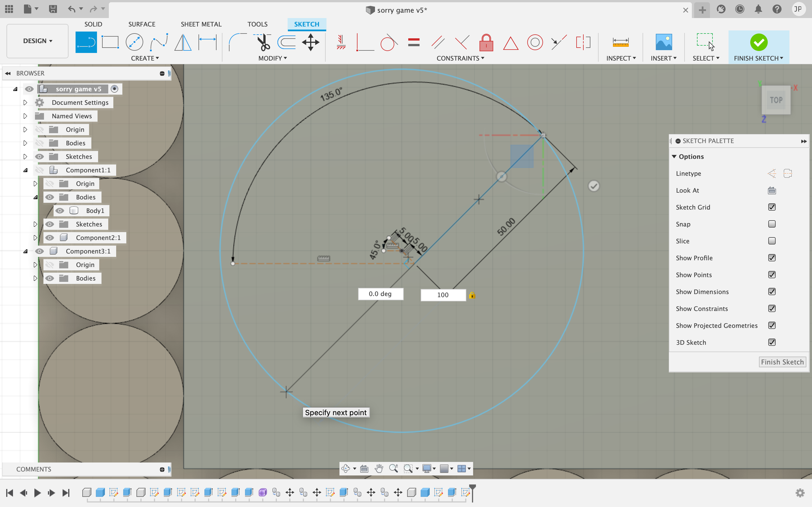Select the Fix/Unfix constraint icon

486,42
